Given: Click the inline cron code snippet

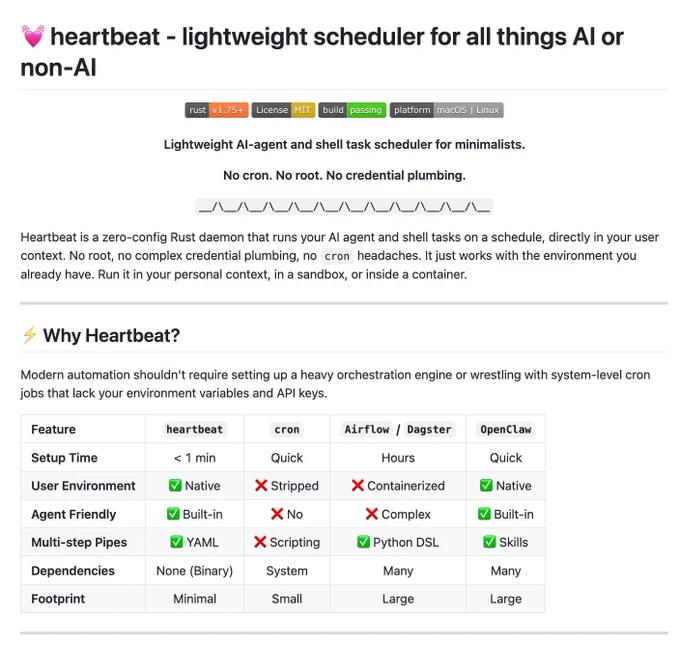Looking at the screenshot, I should click(x=337, y=256).
